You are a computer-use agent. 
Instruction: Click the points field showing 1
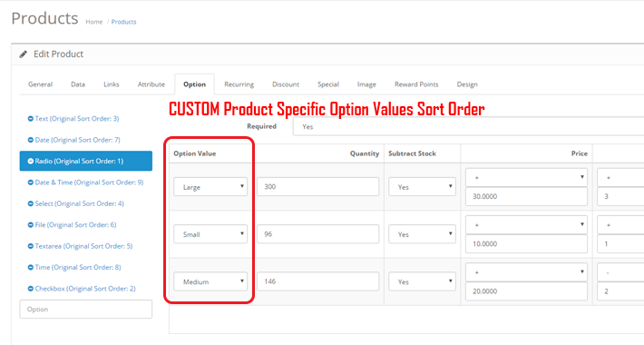tap(620, 244)
